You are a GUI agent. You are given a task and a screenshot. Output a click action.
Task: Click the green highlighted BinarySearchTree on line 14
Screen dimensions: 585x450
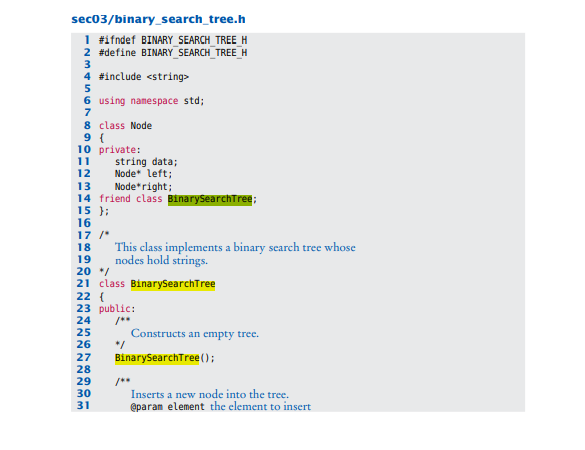(x=210, y=199)
